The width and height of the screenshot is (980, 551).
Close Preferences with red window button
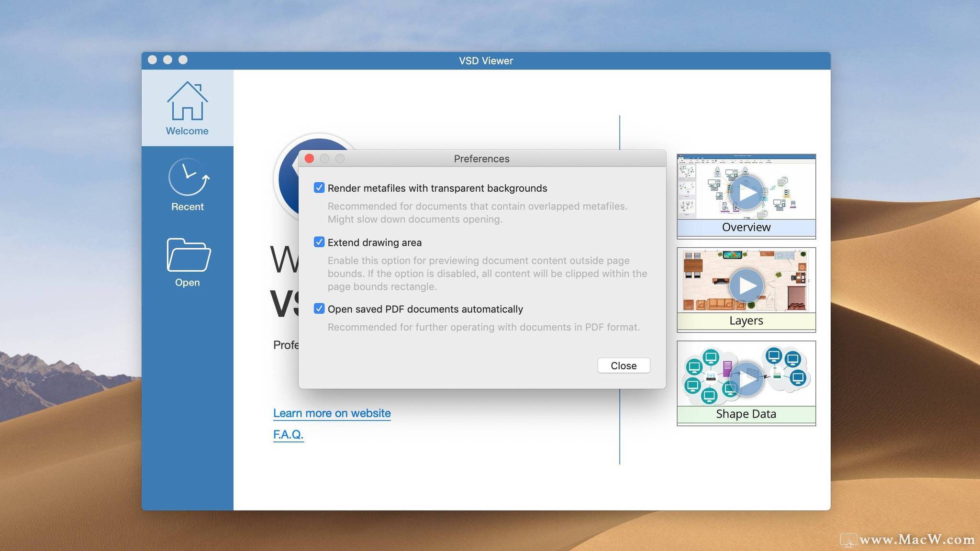coord(309,158)
